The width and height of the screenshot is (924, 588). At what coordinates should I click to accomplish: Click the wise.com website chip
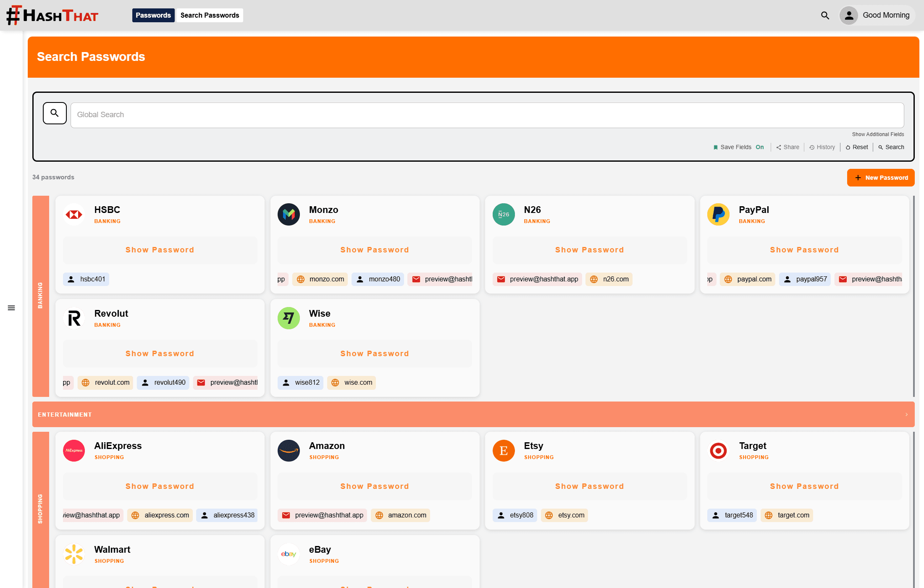pyautogui.click(x=352, y=382)
